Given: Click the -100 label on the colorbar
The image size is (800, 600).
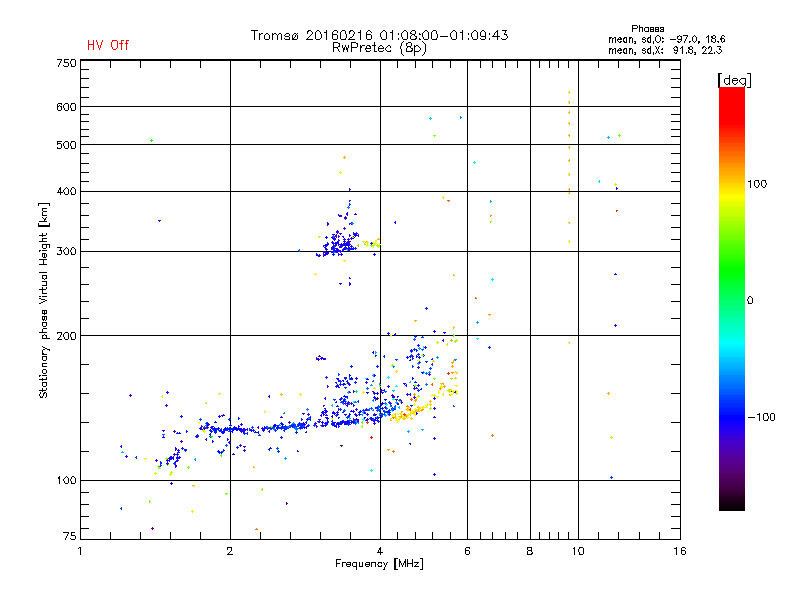Looking at the screenshot, I should pos(762,417).
